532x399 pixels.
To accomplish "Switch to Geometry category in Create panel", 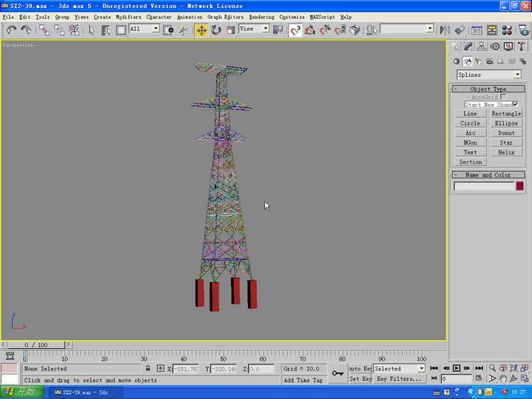I will [x=457, y=61].
